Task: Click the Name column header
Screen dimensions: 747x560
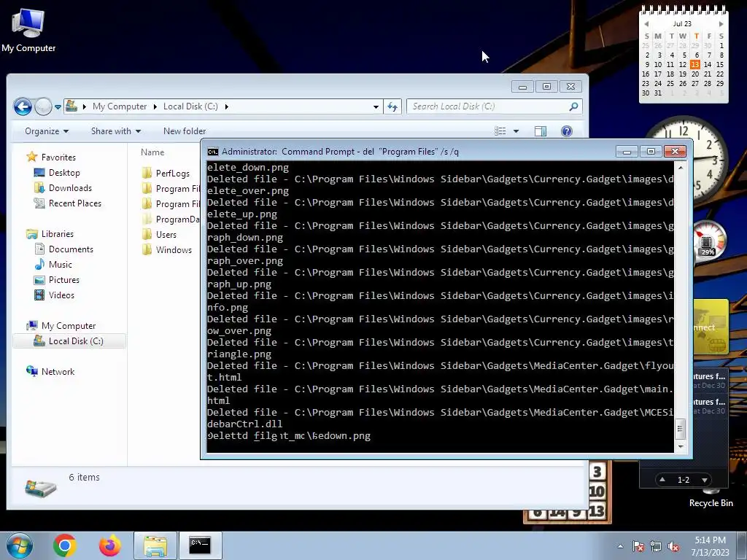Action: [152, 152]
